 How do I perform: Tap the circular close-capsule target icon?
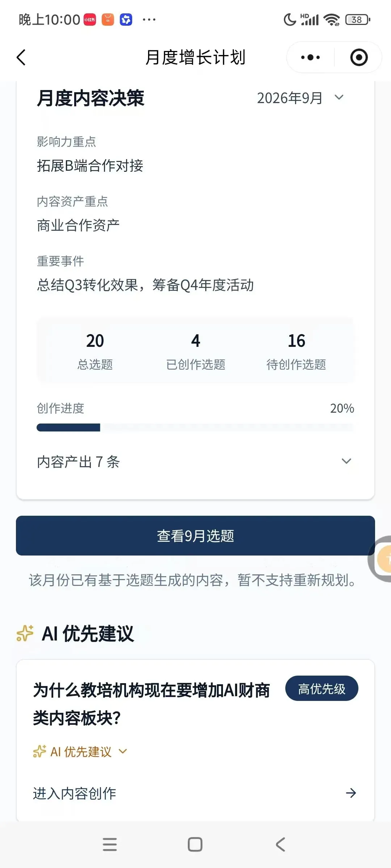pyautogui.click(x=359, y=57)
